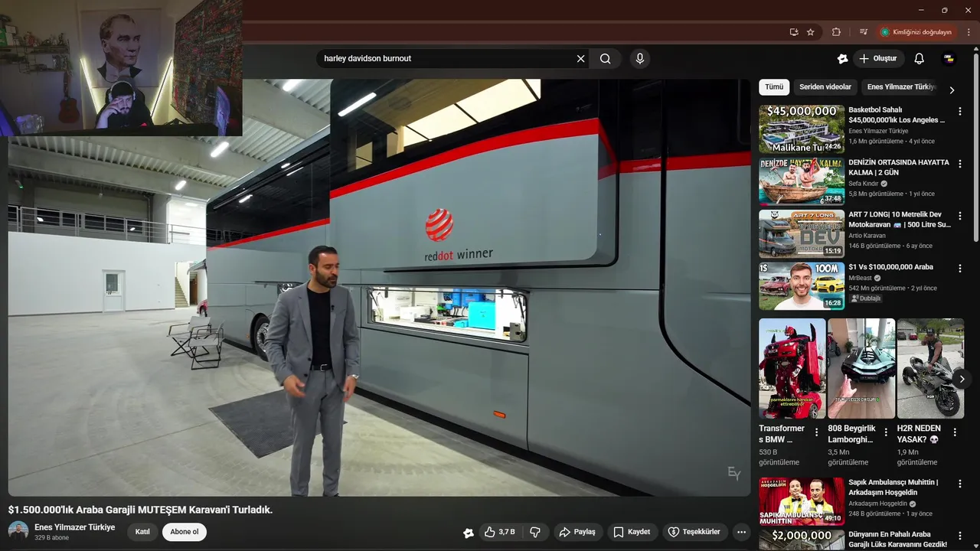
Task: Open ART 7 LONG Motokaravan video title
Action: pos(899,220)
